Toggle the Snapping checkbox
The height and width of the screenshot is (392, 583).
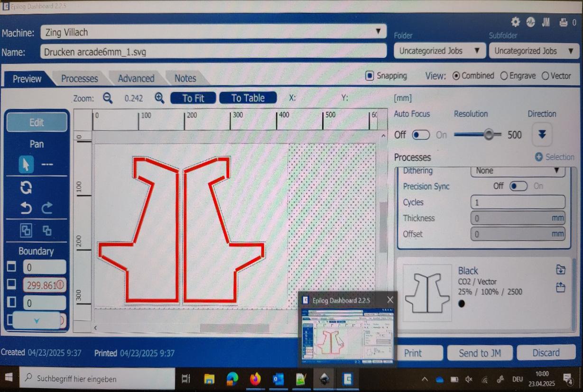tap(370, 76)
